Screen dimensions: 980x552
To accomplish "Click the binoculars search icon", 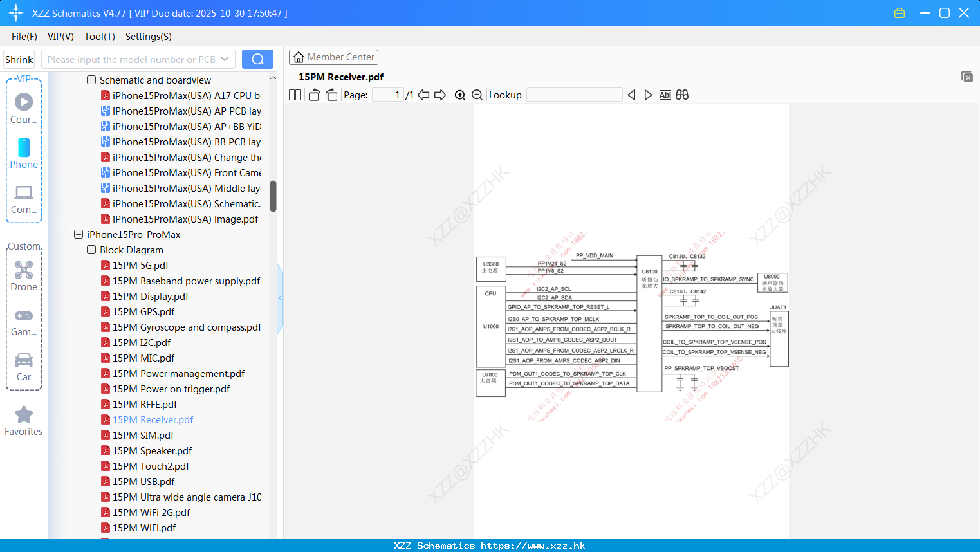I will tap(682, 95).
